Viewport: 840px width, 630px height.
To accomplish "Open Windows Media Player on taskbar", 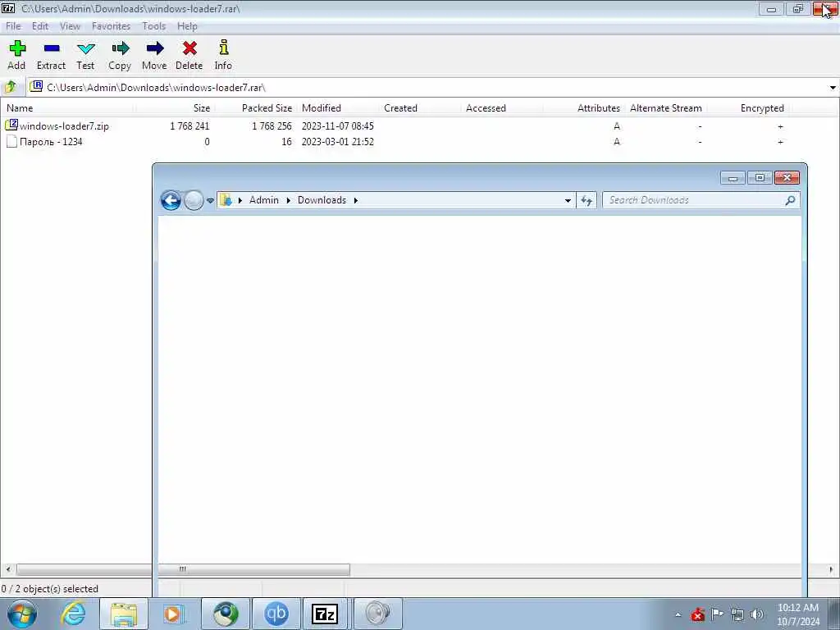I will pos(173,614).
